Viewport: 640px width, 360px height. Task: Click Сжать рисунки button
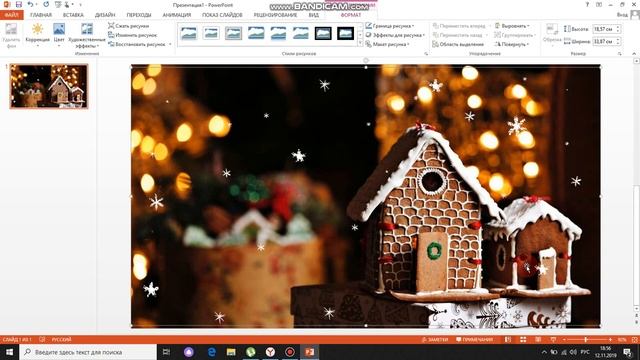(129, 26)
